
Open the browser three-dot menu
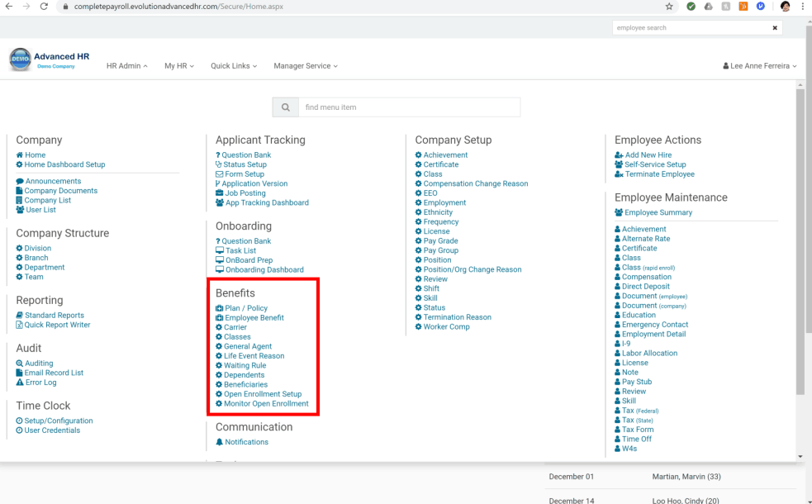click(x=803, y=7)
